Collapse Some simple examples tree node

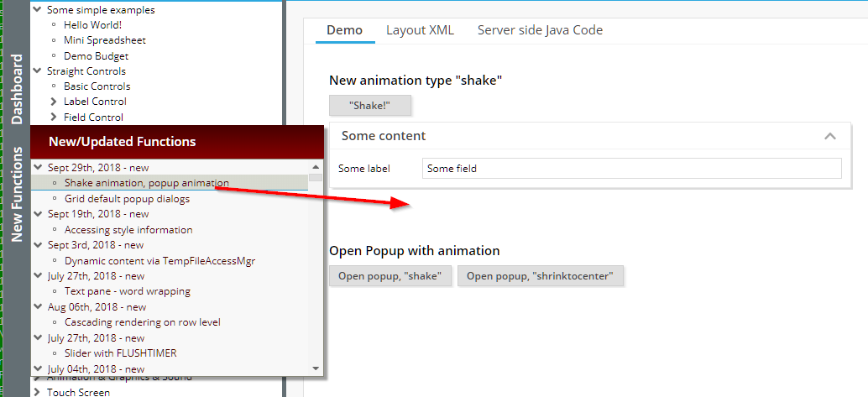[x=37, y=10]
